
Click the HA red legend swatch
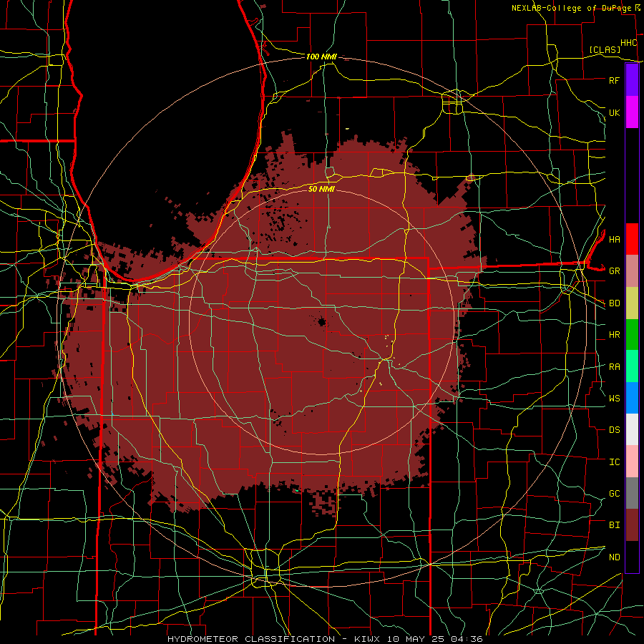632,239
